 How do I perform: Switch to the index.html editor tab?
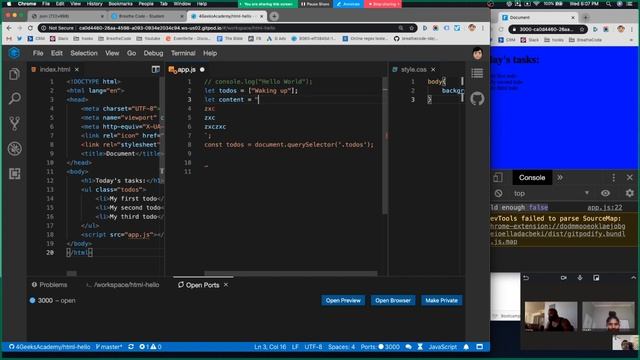coord(55,69)
